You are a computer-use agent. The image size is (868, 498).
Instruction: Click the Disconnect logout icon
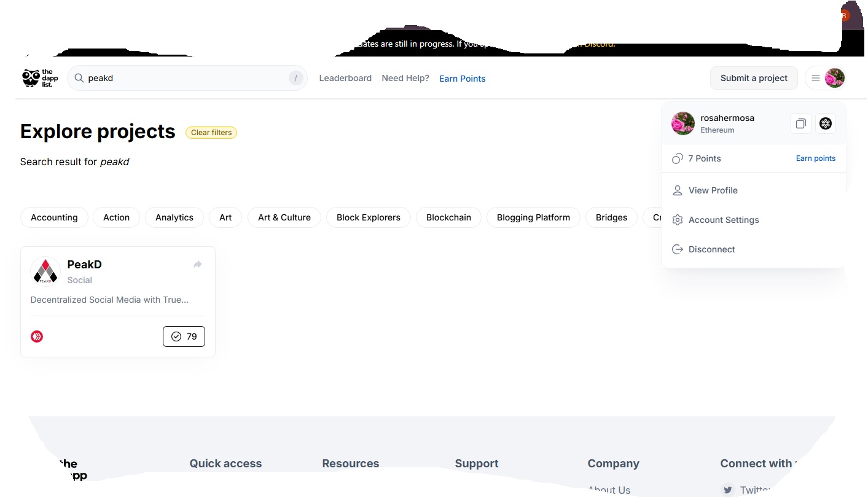coord(678,249)
